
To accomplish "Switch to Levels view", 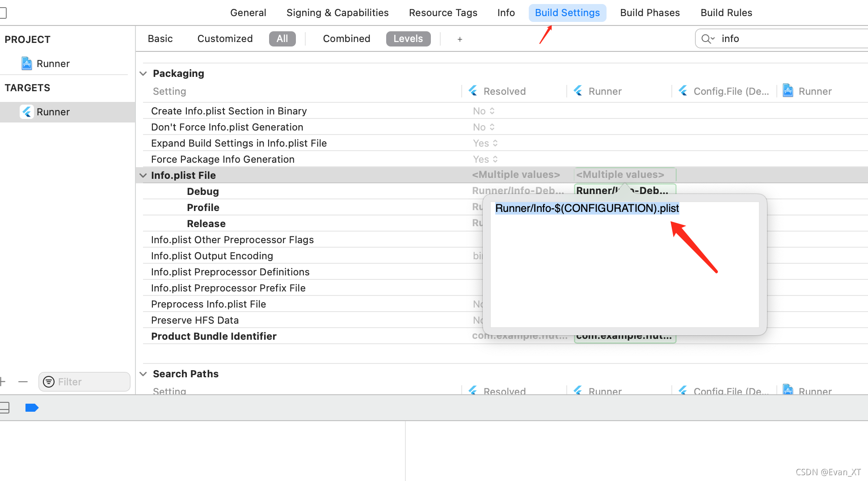I will pos(408,38).
